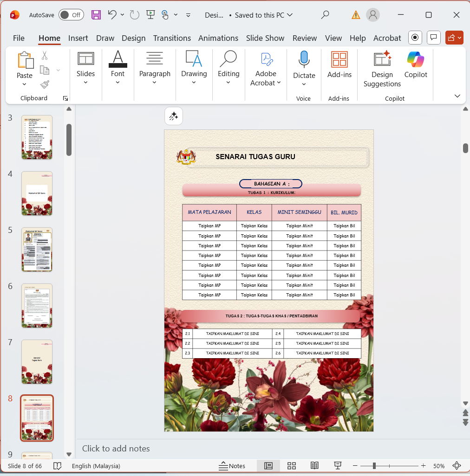Click the Format Painter brush icon
Screen dimensions: 470x476
point(45,84)
